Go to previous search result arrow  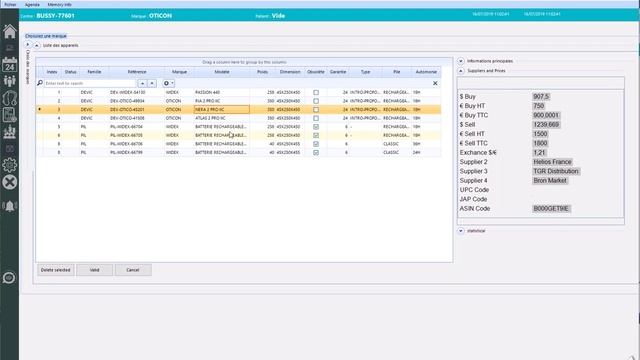coord(142,83)
